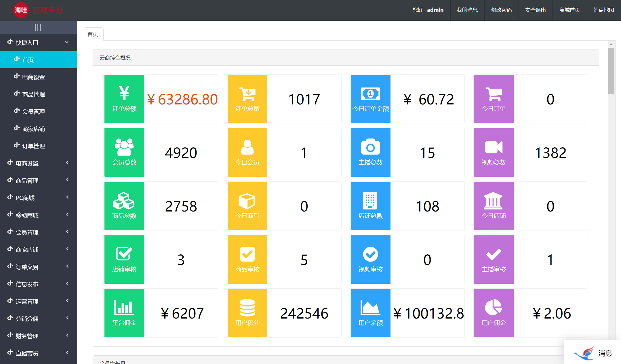Click the green yen icon for 订单总额

124,93
